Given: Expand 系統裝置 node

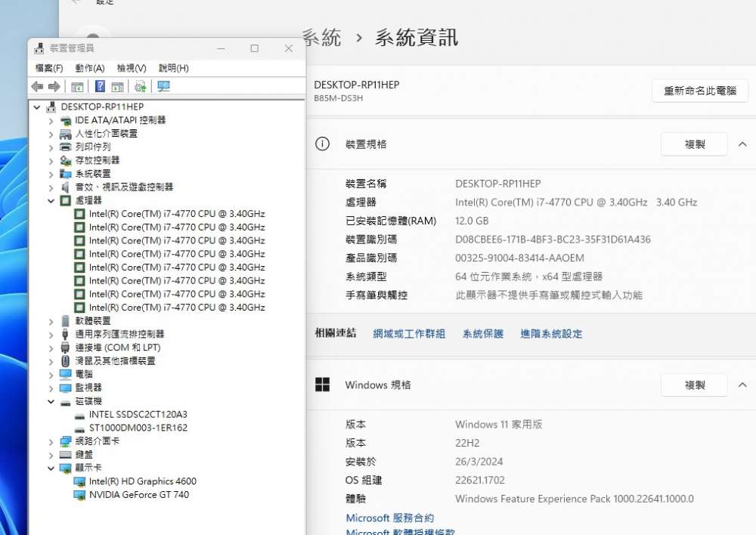Looking at the screenshot, I should tap(51, 174).
